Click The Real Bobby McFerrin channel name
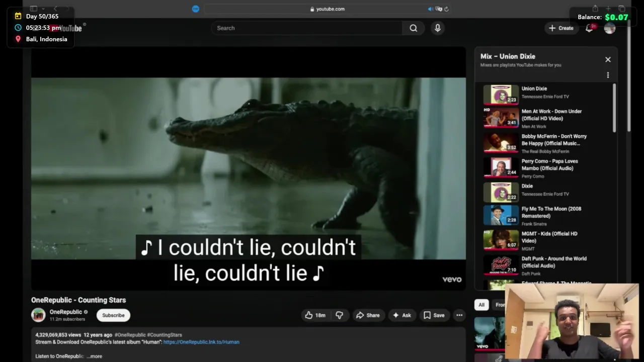This screenshot has width=644, height=362. [545, 151]
